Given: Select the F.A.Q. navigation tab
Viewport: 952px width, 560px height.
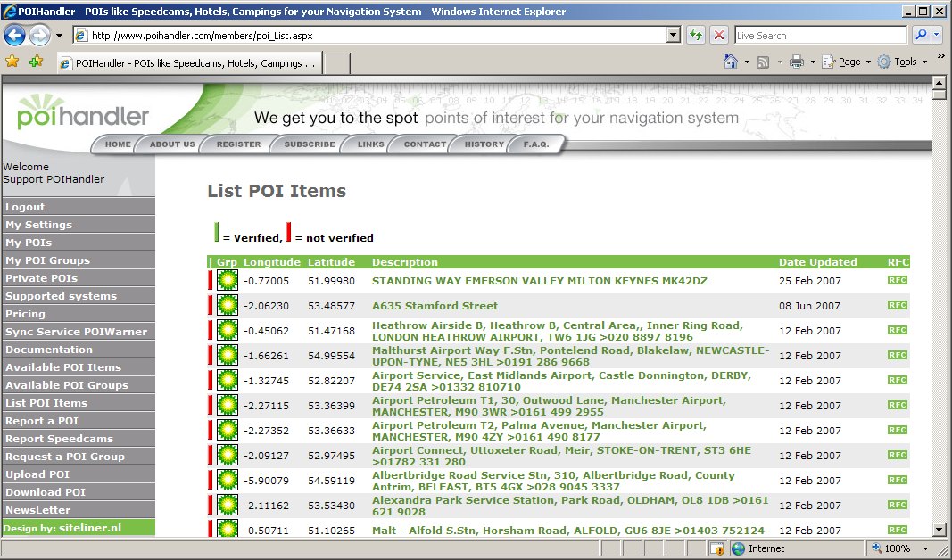Looking at the screenshot, I should click(x=536, y=144).
